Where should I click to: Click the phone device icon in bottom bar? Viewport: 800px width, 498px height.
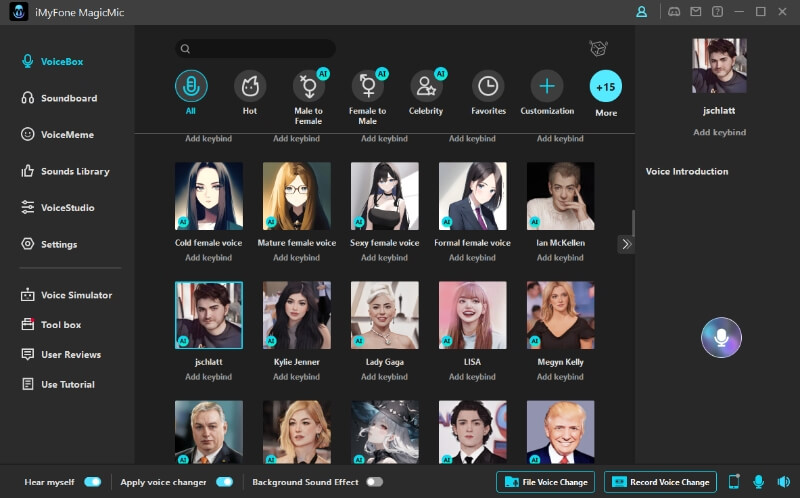click(734, 482)
